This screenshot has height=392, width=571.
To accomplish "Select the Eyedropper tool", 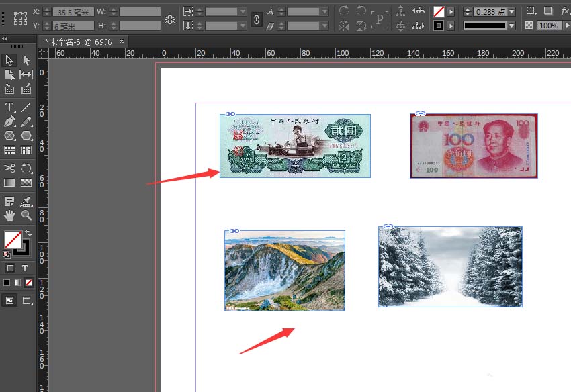I will point(26,201).
